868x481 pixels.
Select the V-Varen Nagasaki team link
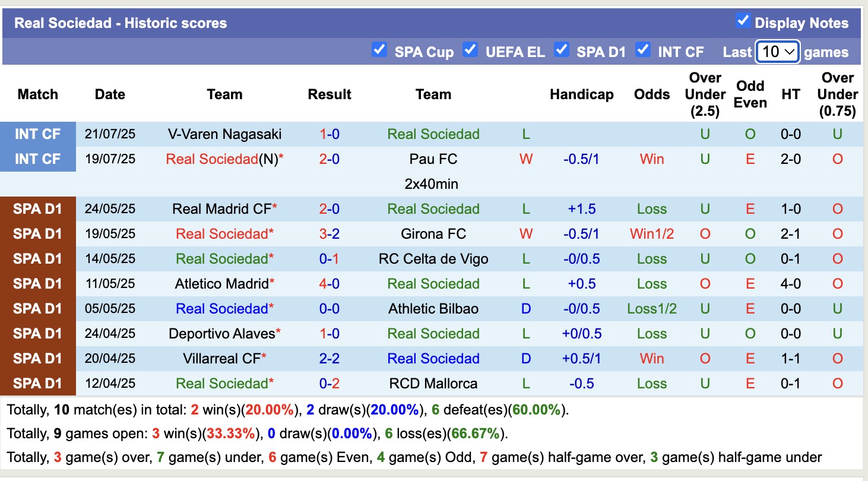pyautogui.click(x=224, y=134)
